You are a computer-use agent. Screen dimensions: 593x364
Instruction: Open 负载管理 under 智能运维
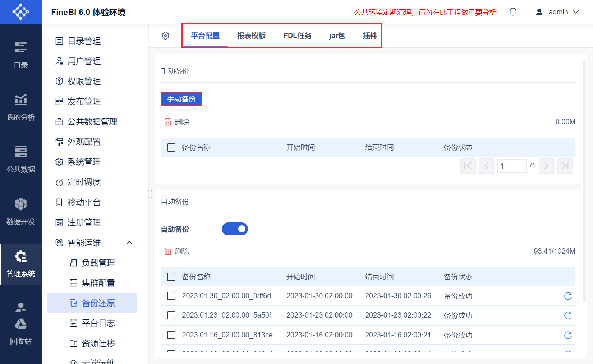point(92,263)
